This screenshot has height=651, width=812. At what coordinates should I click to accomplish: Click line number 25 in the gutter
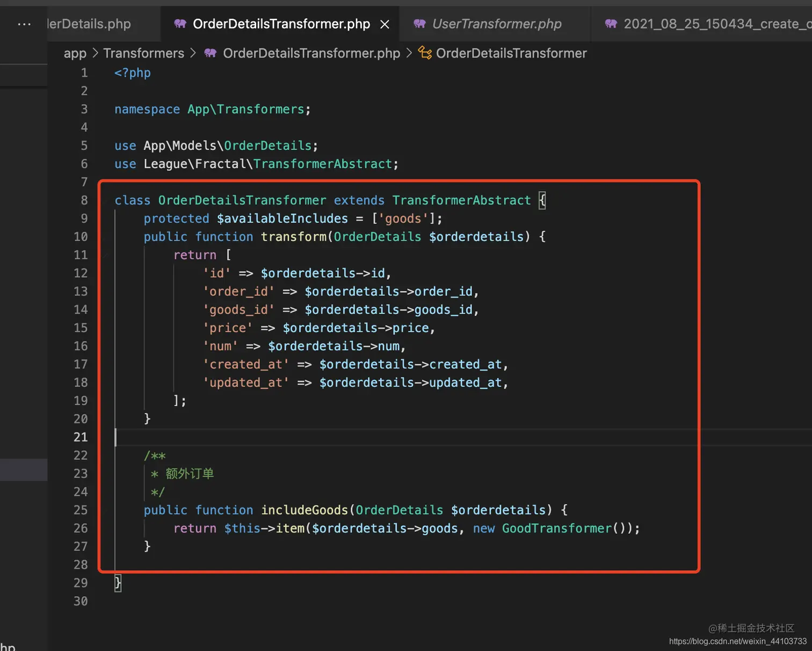pos(81,510)
